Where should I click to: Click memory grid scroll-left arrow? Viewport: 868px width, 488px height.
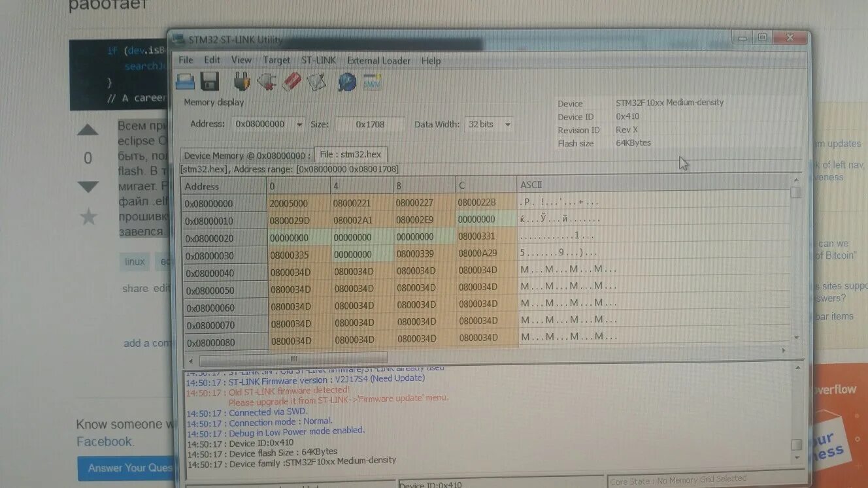pyautogui.click(x=191, y=361)
